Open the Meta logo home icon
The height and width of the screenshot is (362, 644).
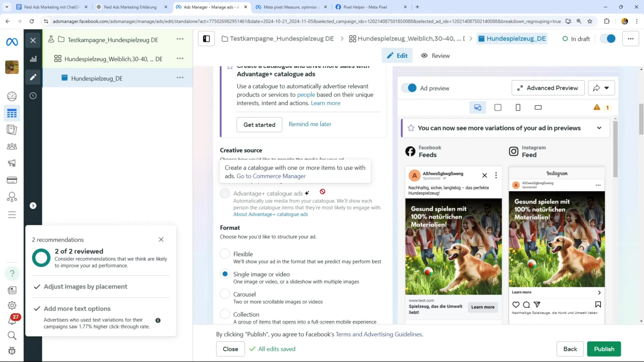click(x=12, y=42)
